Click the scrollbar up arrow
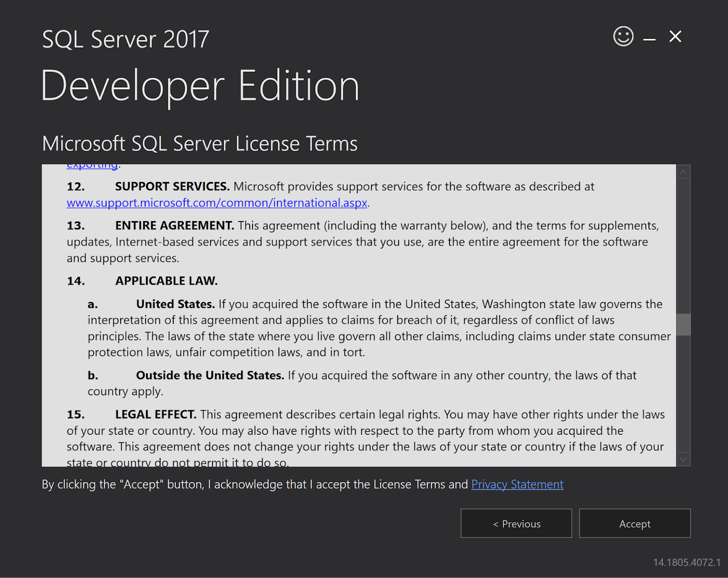 [683, 171]
